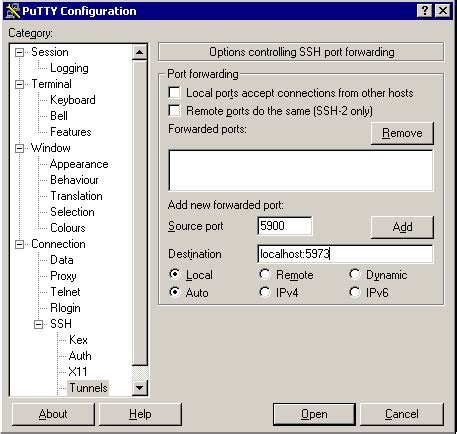The image size is (457, 434).
Task: Enable Local ports accept connections from other hosts
Action: [x=175, y=92]
